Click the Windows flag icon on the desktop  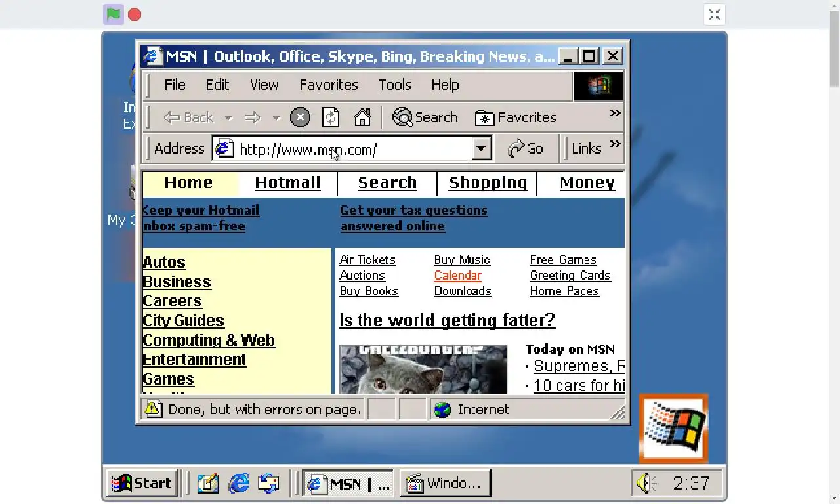point(673,429)
